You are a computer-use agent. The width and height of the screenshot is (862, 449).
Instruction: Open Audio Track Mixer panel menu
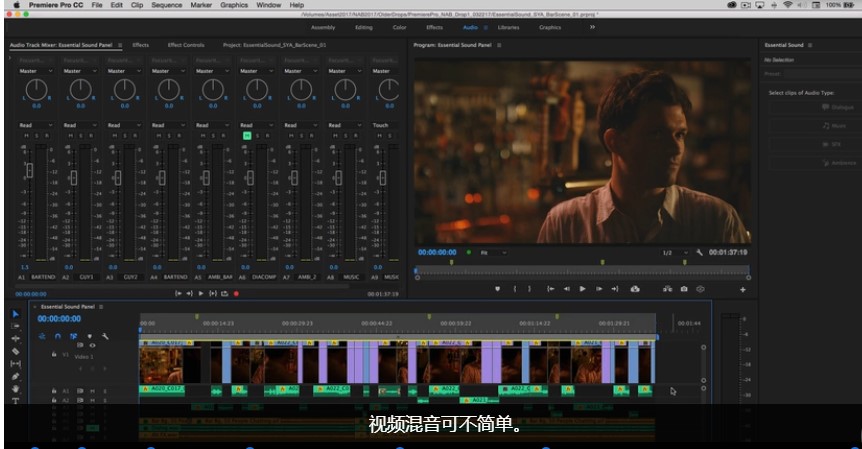click(x=120, y=45)
